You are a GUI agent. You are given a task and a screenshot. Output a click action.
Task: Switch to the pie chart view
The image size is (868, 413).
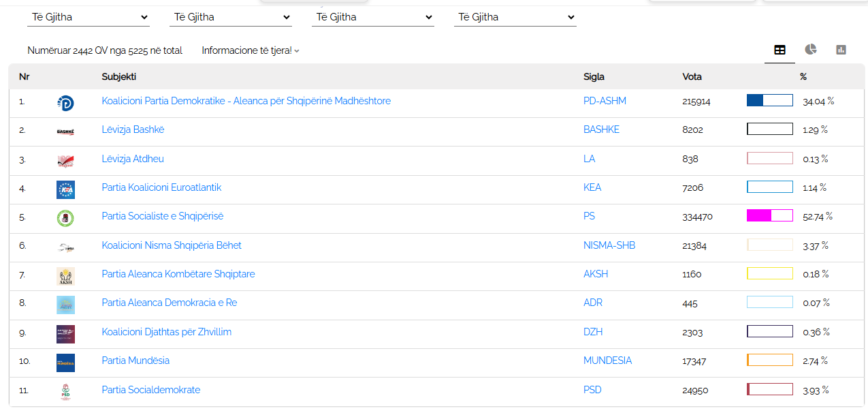(x=810, y=49)
